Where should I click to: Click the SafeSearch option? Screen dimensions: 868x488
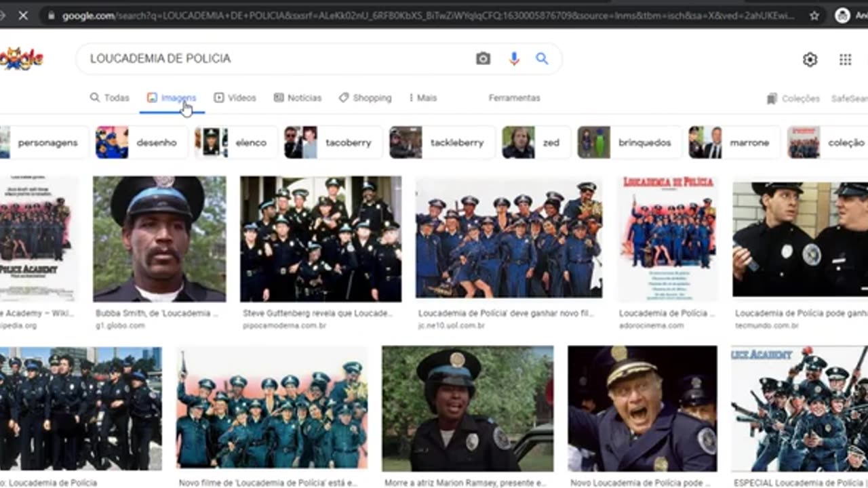[850, 98]
